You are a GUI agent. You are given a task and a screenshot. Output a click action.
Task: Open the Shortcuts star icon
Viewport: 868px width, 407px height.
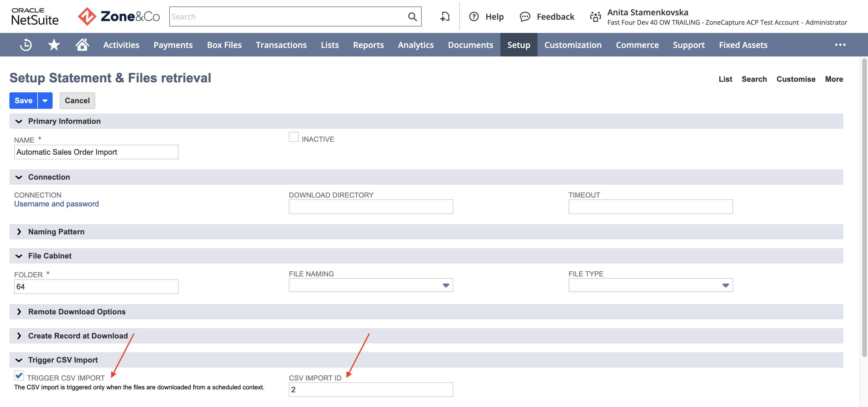coord(54,45)
